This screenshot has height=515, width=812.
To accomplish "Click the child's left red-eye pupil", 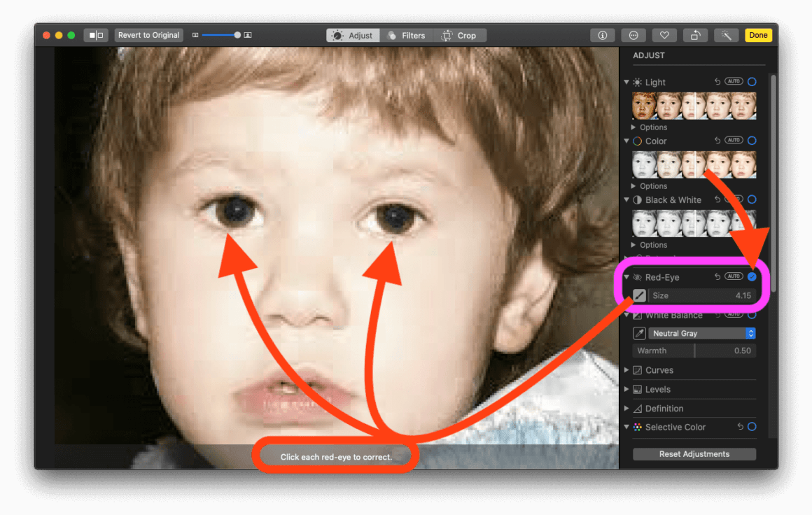I will tap(237, 210).
